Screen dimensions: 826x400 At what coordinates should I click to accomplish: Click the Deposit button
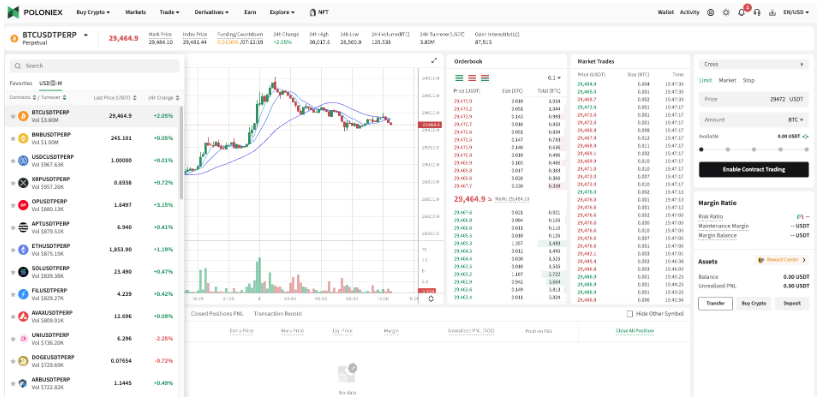[x=792, y=304]
